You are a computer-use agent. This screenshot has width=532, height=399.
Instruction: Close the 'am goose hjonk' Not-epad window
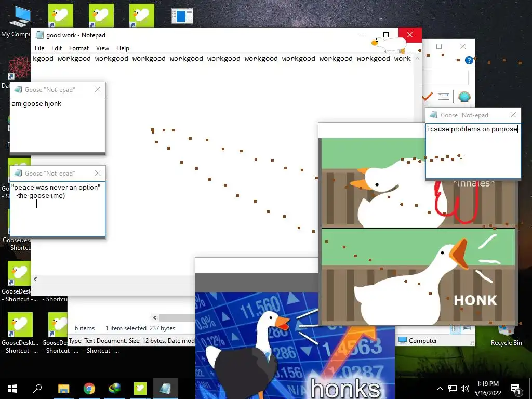point(98,89)
